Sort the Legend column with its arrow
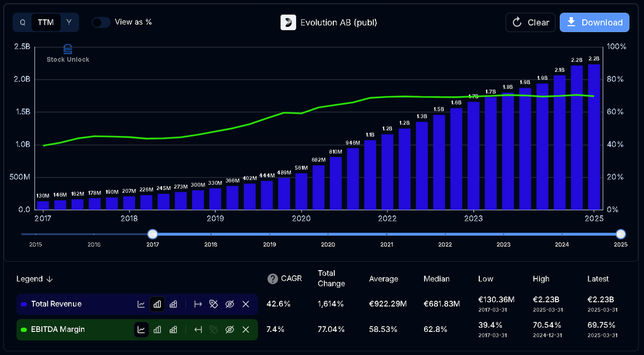The width and height of the screenshot is (644, 355). [49, 279]
